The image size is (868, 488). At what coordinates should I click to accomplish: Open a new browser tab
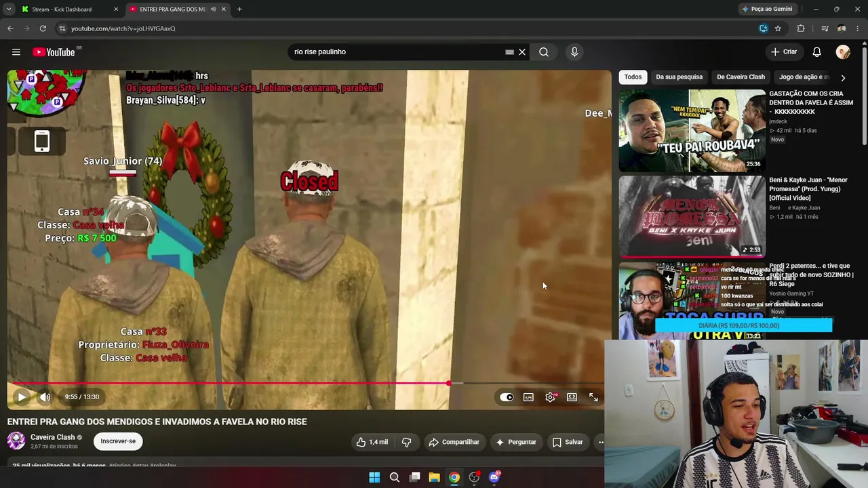point(239,9)
